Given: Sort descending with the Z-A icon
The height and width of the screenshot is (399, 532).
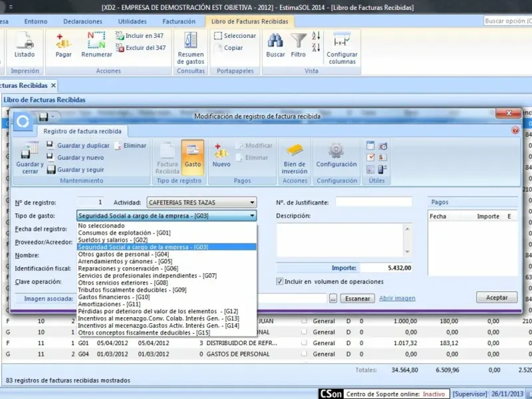Looking at the screenshot, I should click(316, 47).
